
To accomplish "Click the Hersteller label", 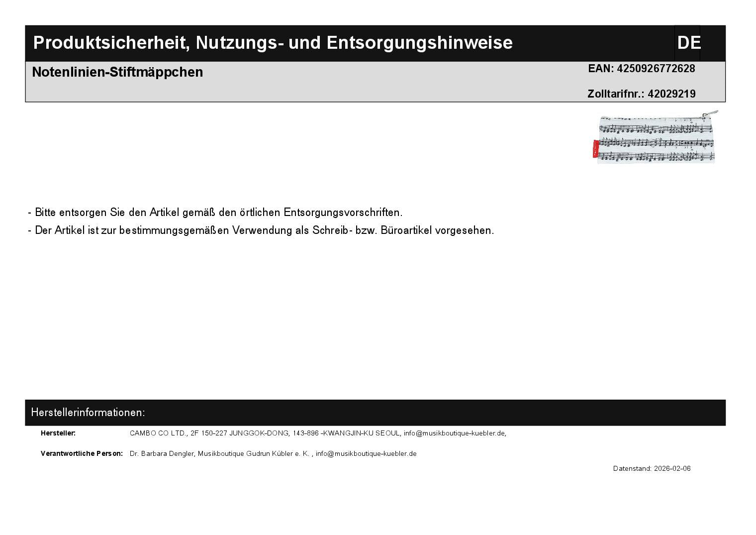I will pos(58,433).
